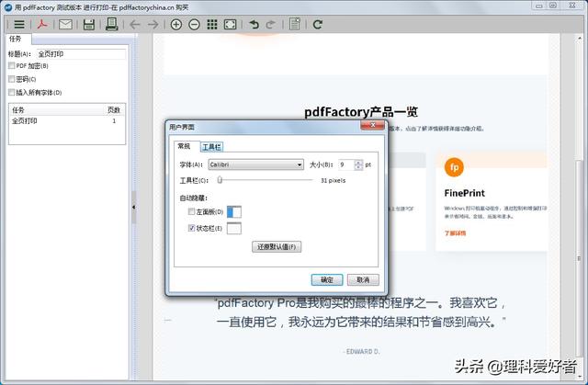Print using the printer toolbar icon
Viewport: 588px width, 385px height.
(112, 25)
